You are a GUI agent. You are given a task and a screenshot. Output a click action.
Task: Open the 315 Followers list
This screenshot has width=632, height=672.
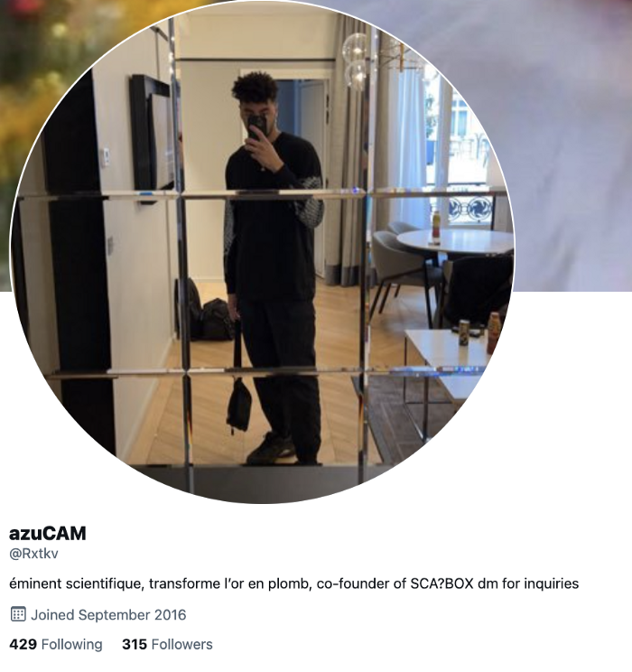click(167, 644)
